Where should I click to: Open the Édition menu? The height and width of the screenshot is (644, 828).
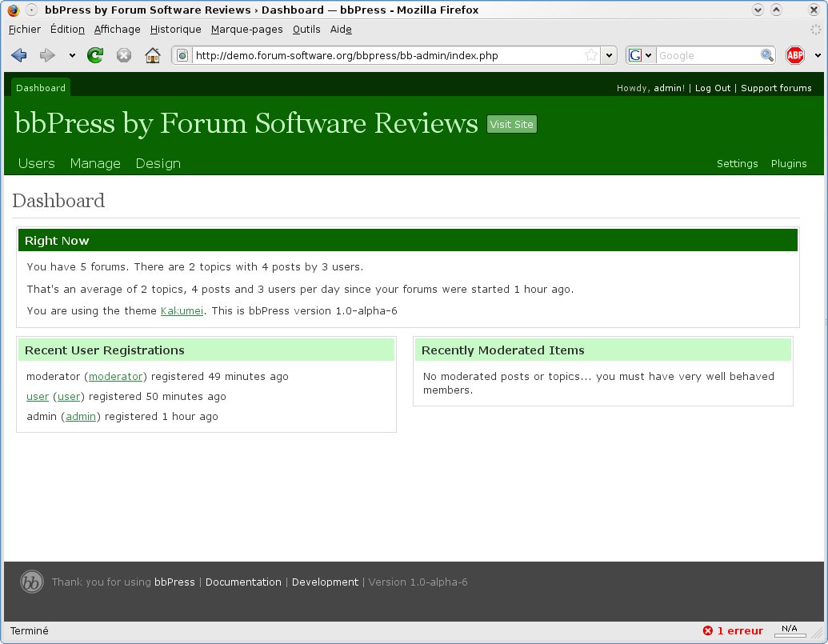67,30
